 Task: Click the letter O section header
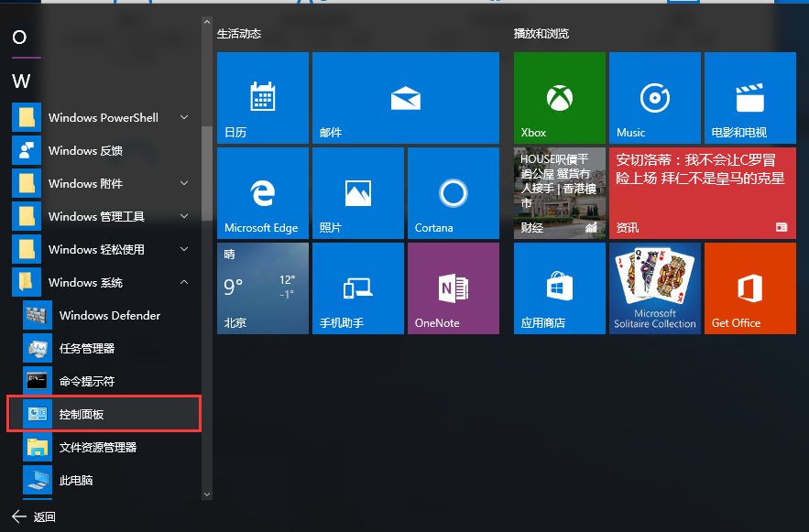(x=19, y=38)
